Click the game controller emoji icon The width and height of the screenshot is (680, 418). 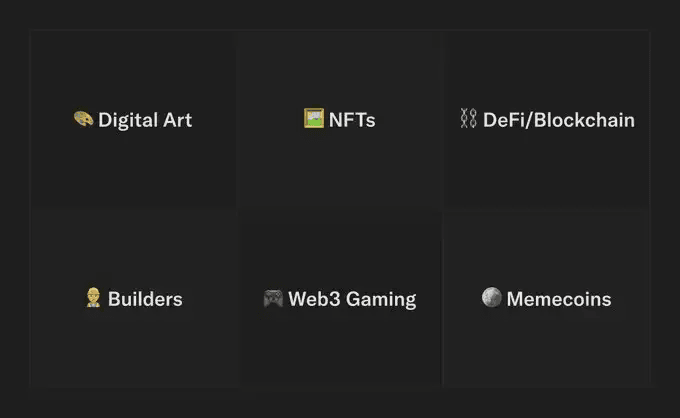273,298
